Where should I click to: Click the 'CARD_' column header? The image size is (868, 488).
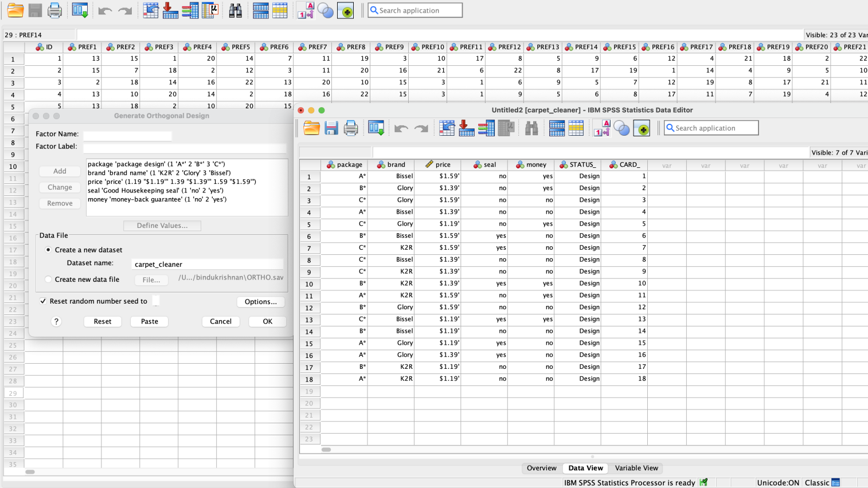point(624,164)
